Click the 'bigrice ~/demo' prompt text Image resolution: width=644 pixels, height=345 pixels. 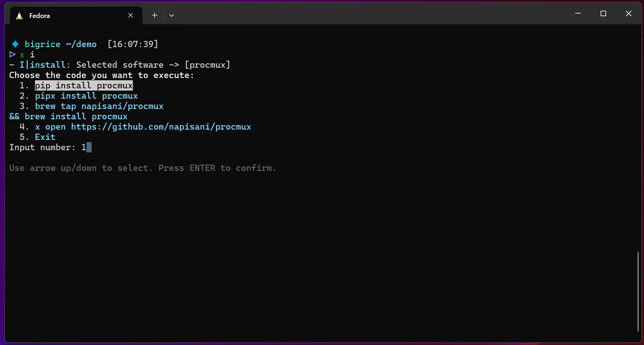(61, 44)
